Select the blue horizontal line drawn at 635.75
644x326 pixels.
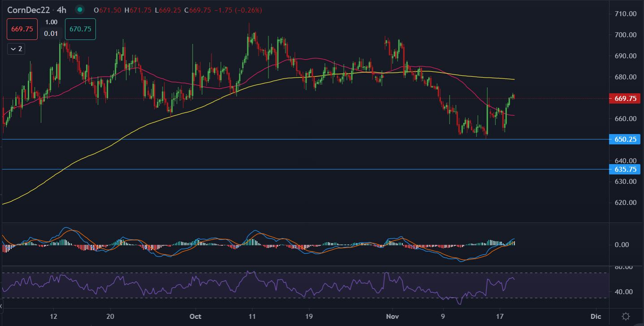coord(305,169)
